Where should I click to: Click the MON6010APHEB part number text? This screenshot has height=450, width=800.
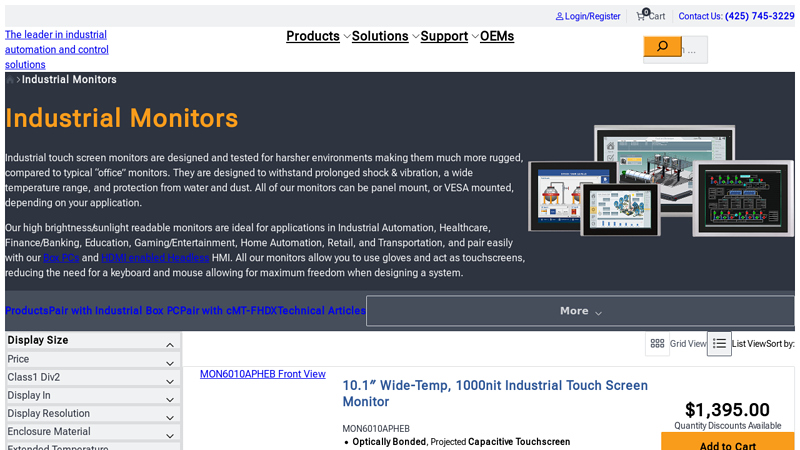click(x=376, y=429)
